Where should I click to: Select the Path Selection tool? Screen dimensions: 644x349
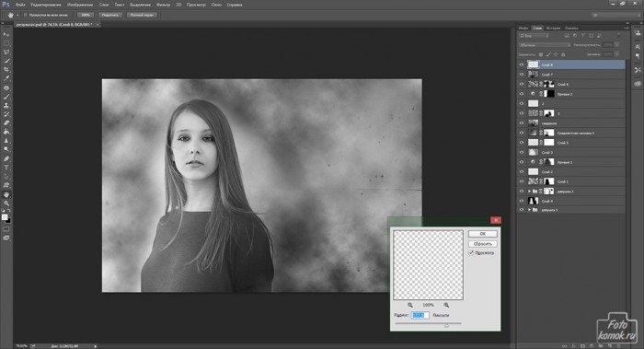[x=6, y=177]
